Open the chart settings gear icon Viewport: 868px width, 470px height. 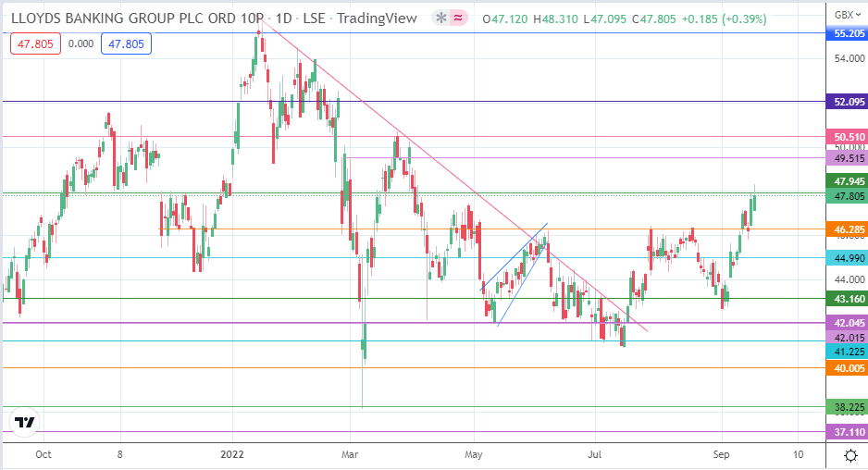850,455
